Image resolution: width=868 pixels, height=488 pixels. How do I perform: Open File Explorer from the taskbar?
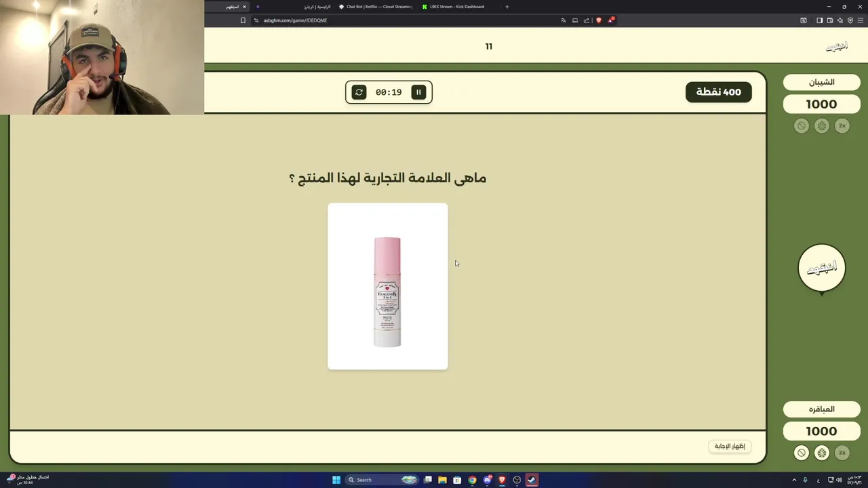[x=442, y=480]
